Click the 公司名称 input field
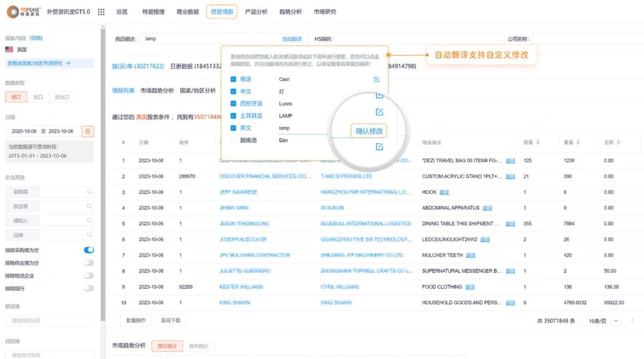Screen dimensions: 644x359 tap(587, 39)
